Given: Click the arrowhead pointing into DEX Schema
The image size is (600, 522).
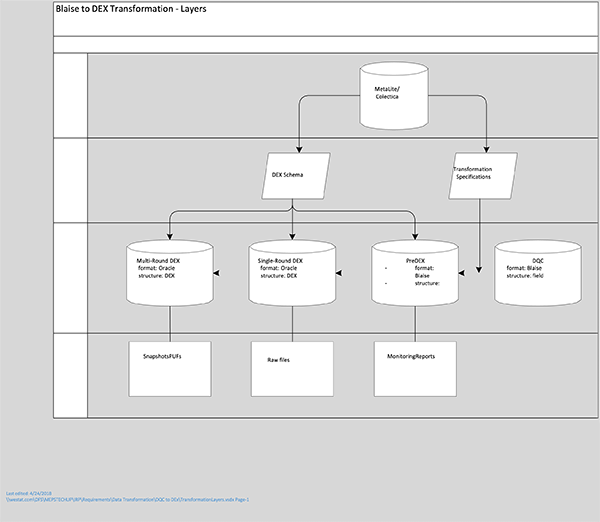Looking at the screenshot, I should pos(298,146).
